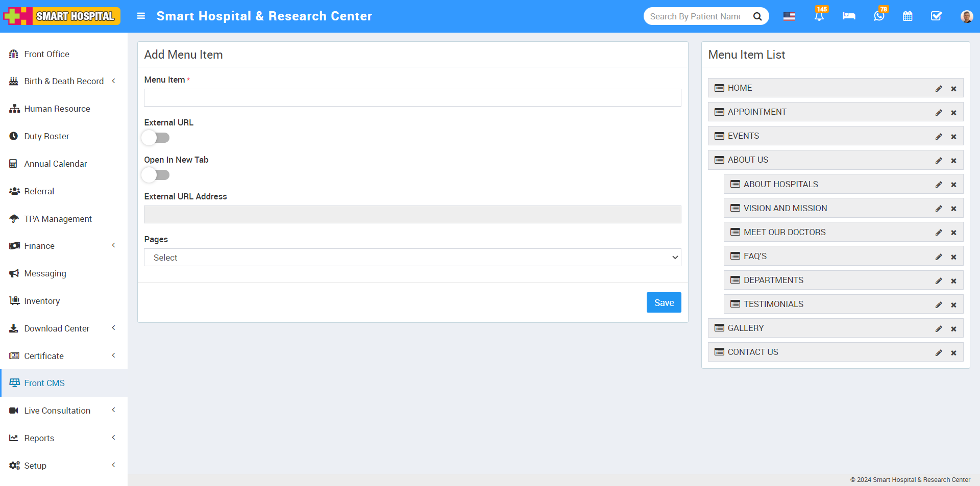This screenshot has height=486, width=980.
Task: Click the patient search input field
Action: pos(699,16)
